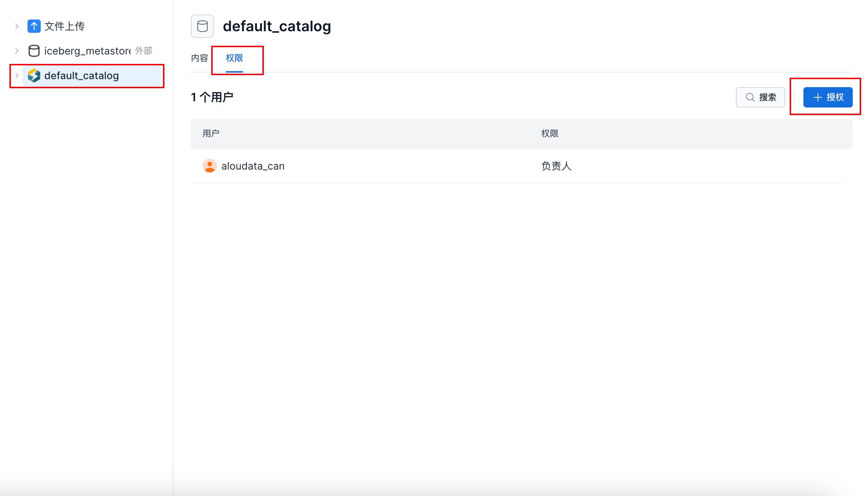Click the database icon beside the page title
Viewport: 868px width, 496px height.
tap(202, 26)
